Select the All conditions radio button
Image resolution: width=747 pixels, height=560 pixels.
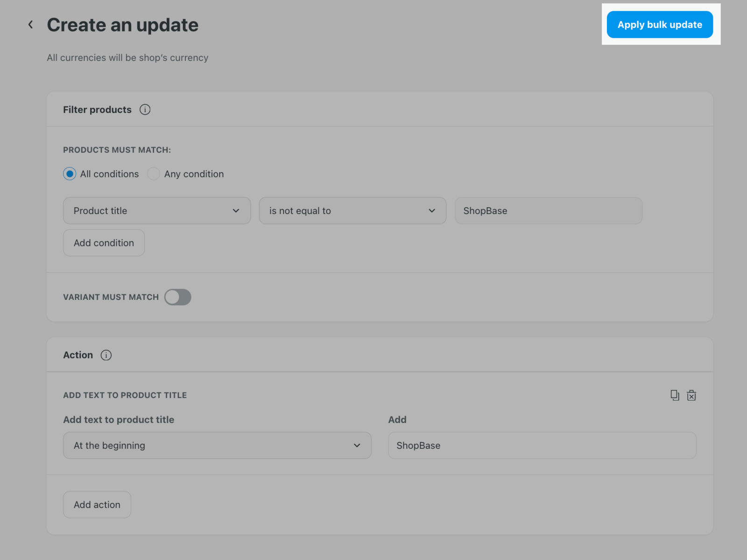70,174
